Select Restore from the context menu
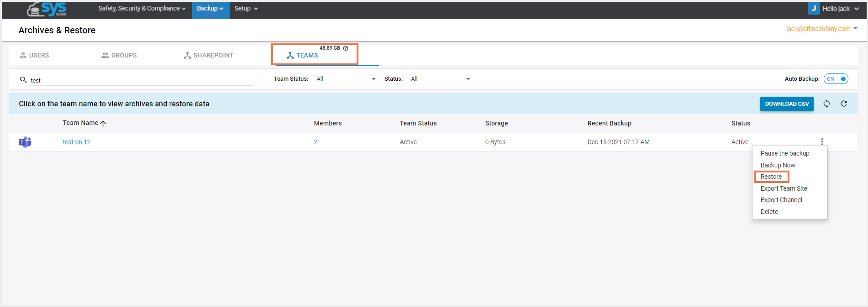868x307 pixels. coord(771,177)
